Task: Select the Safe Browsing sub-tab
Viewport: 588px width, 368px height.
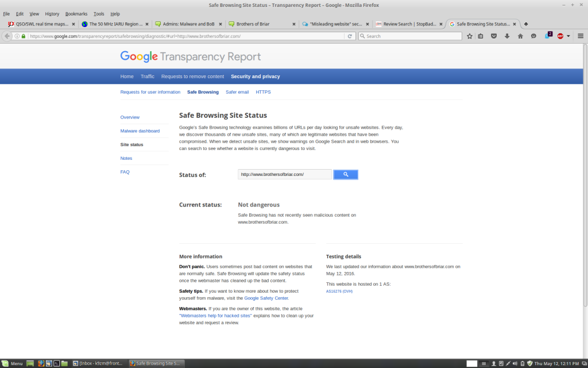Action: pyautogui.click(x=203, y=92)
